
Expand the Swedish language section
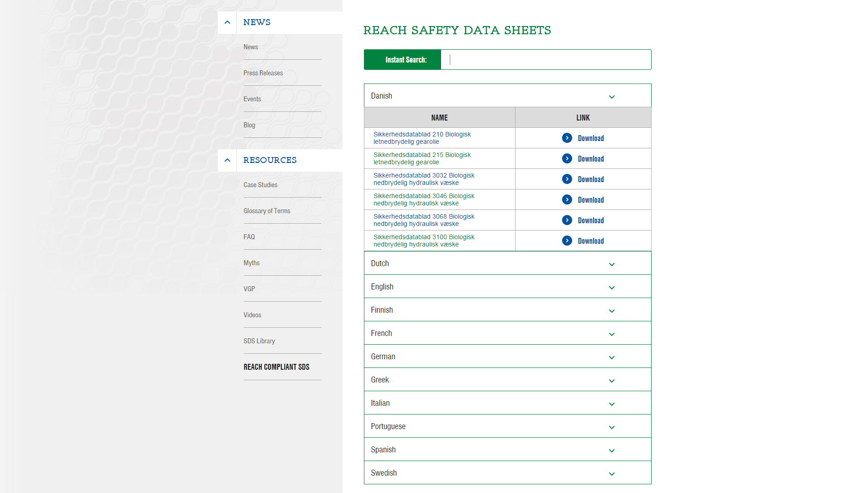point(507,472)
